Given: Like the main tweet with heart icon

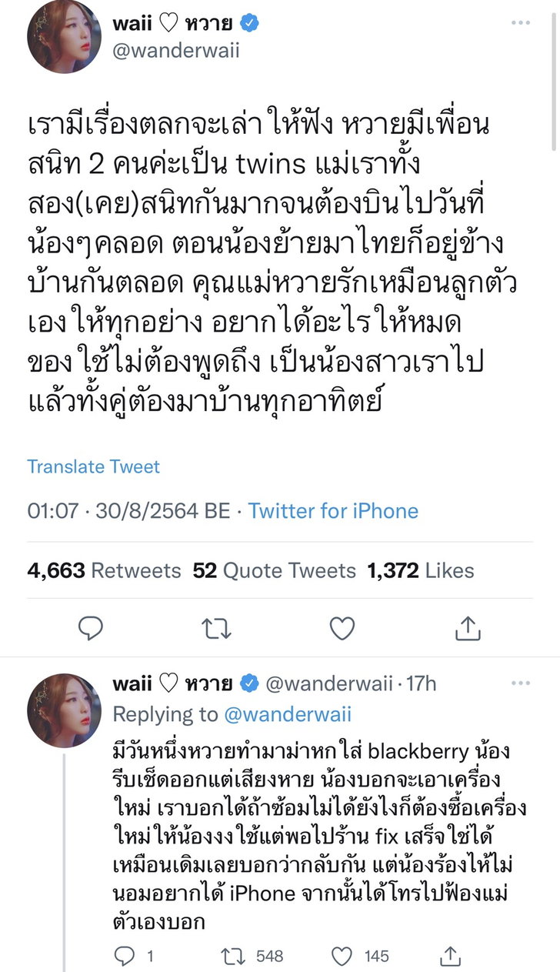Looking at the screenshot, I should [x=342, y=629].
